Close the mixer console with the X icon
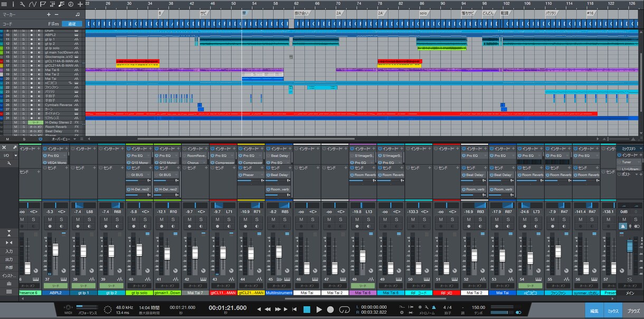 click(x=4, y=148)
